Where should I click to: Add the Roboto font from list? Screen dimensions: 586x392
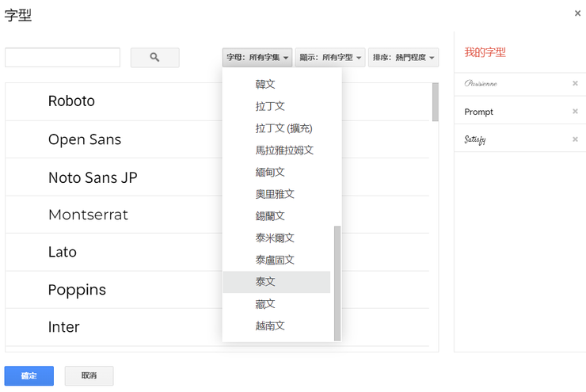(x=71, y=101)
